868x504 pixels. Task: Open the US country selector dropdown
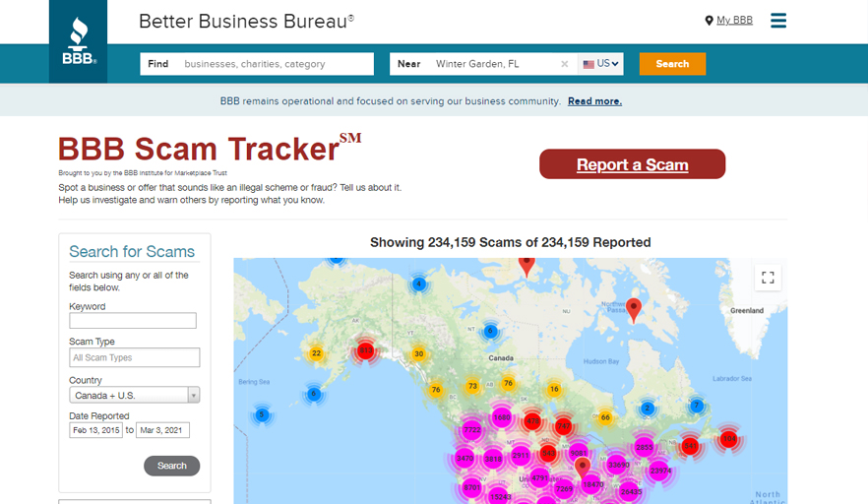click(x=601, y=64)
